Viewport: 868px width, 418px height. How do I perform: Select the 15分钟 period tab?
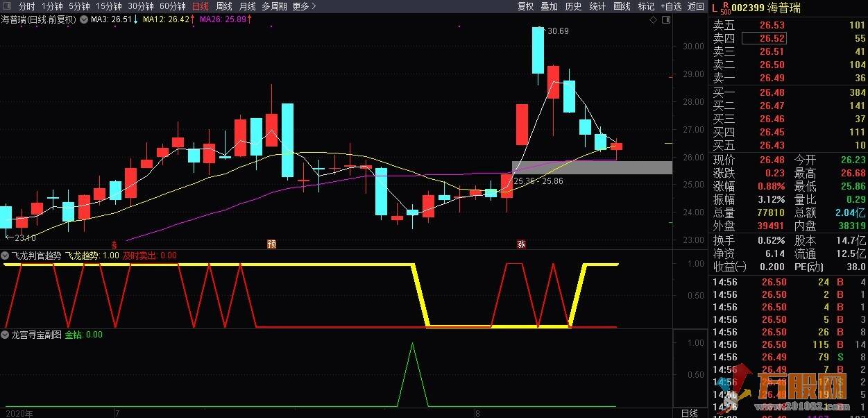click(108, 6)
